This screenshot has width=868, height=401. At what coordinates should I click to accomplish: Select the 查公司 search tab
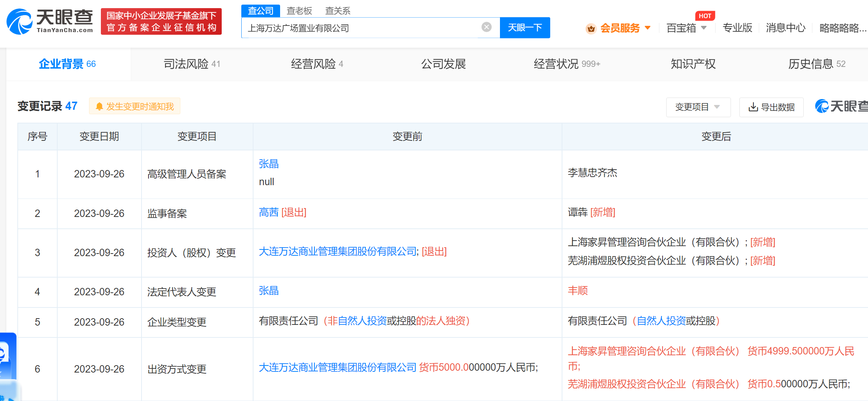coord(261,11)
